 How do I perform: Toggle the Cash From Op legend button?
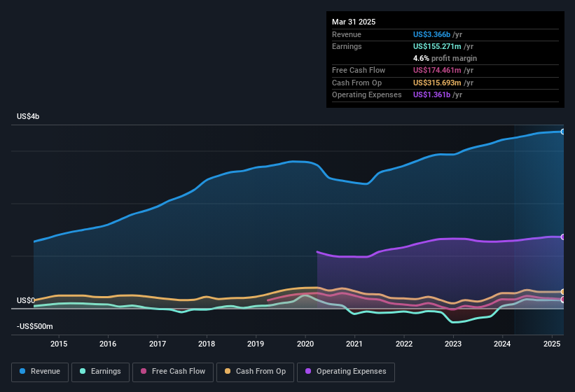[x=255, y=372]
